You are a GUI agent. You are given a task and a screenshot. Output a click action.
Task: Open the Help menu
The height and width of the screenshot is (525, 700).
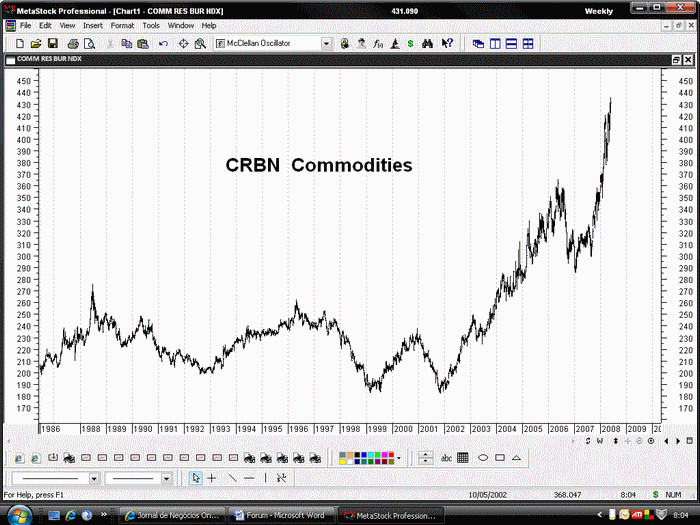click(x=208, y=26)
